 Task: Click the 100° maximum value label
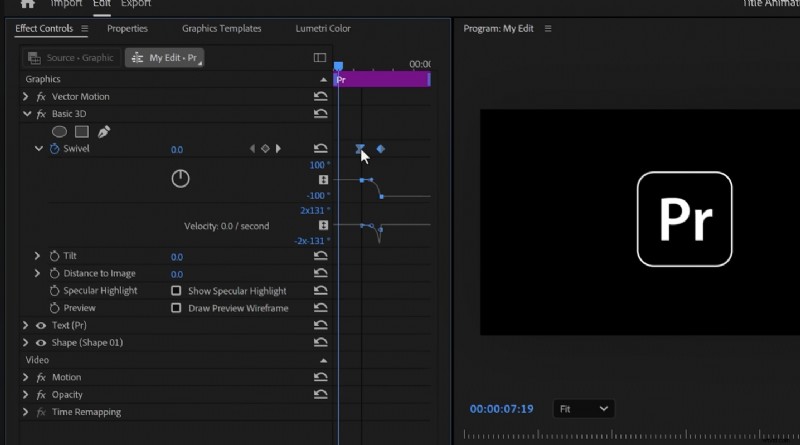click(319, 165)
